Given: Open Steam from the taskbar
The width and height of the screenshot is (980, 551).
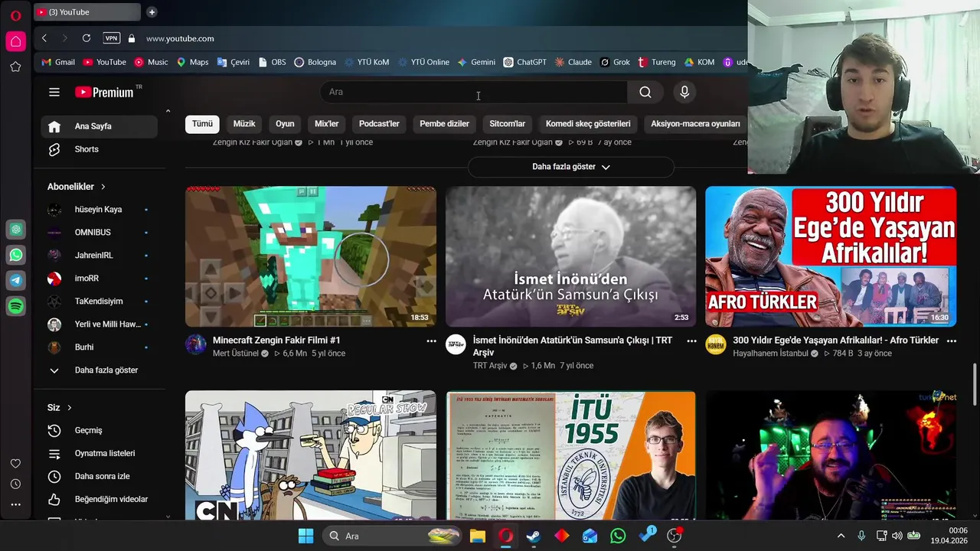Looking at the screenshot, I should [534, 536].
